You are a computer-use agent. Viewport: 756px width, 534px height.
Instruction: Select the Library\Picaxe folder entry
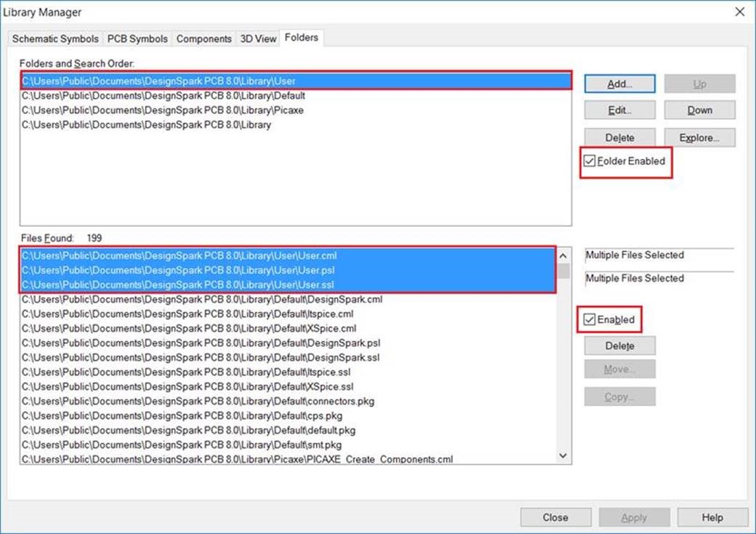click(x=163, y=110)
